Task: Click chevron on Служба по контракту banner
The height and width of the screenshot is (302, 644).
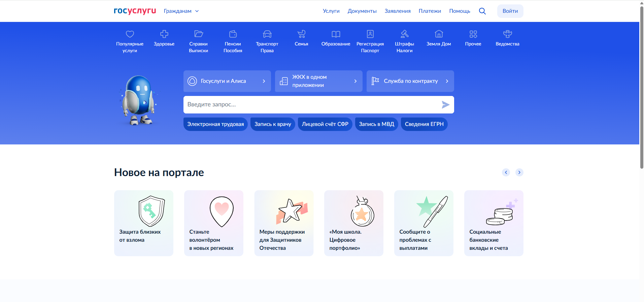Action: click(447, 81)
